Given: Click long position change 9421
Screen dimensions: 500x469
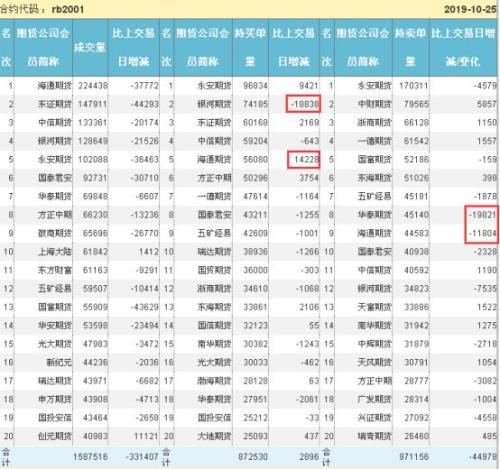Looking at the screenshot, I should tap(309, 86).
